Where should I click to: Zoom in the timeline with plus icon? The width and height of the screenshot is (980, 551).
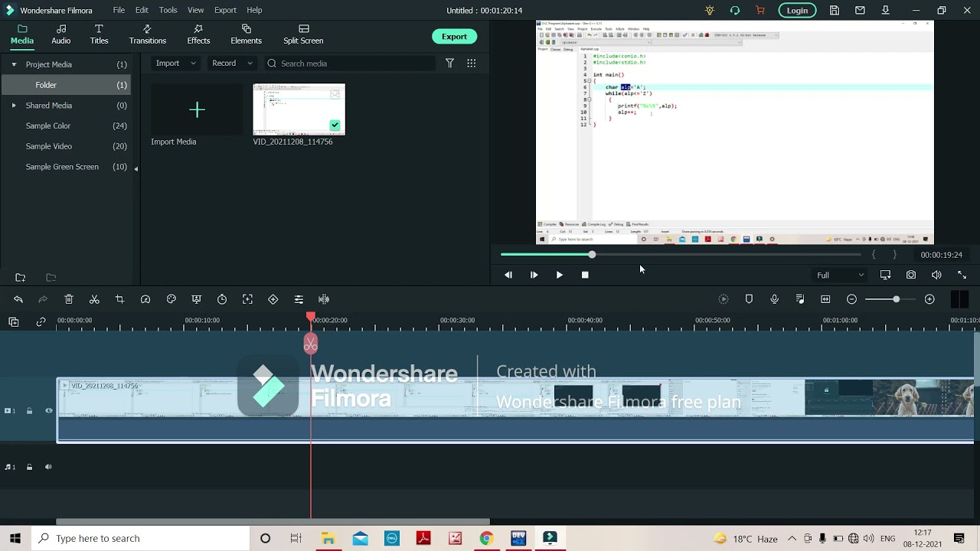pos(929,299)
